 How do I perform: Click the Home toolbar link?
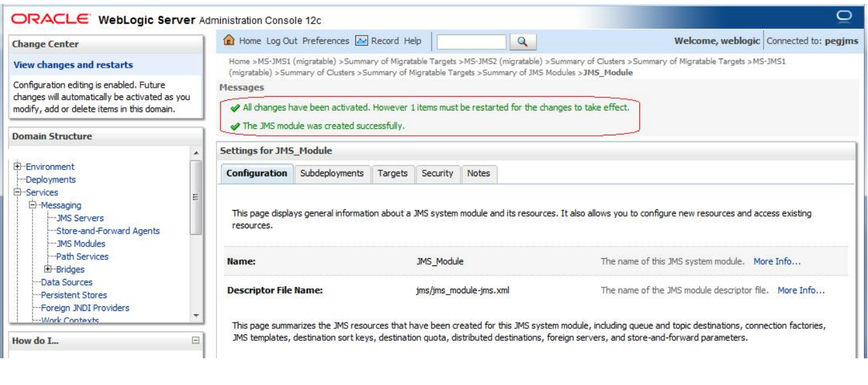point(250,41)
